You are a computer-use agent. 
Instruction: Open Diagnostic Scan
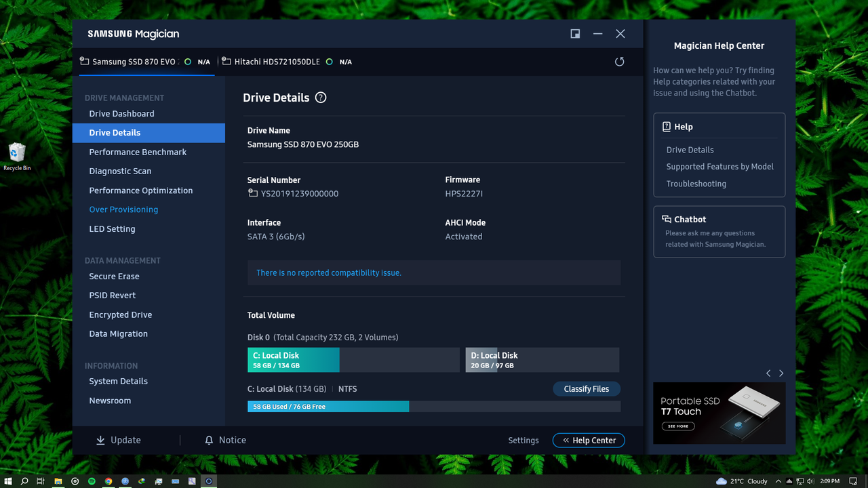click(120, 171)
